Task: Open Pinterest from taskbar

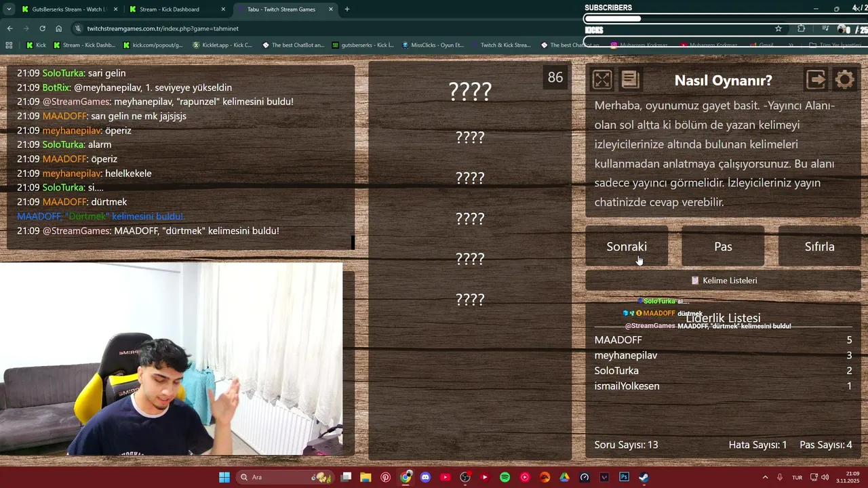Action: point(385,477)
